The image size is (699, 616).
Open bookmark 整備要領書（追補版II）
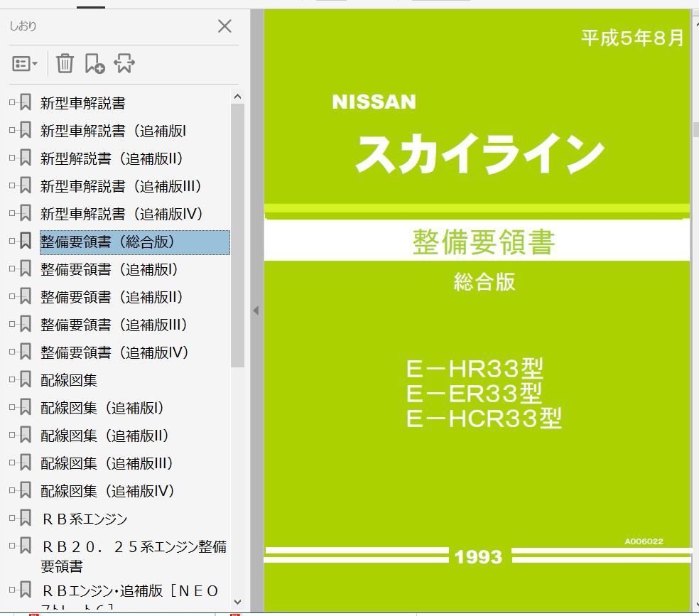coord(112,297)
